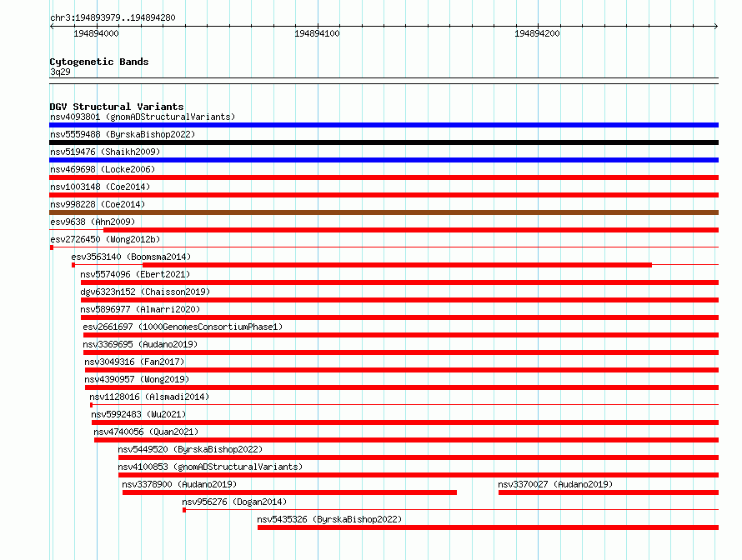Open variant esv2726450 (Wong2012b) label
The height and width of the screenshot is (560, 742).
[105, 239]
